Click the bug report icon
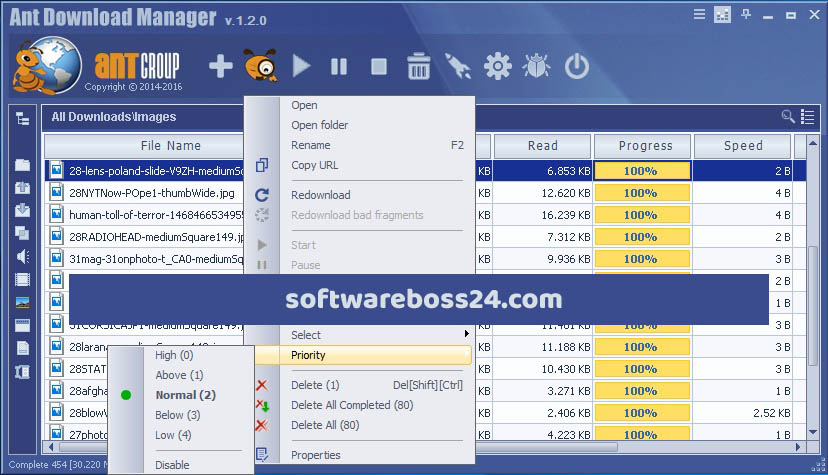Image resolution: width=828 pixels, height=475 pixels. coord(537,66)
